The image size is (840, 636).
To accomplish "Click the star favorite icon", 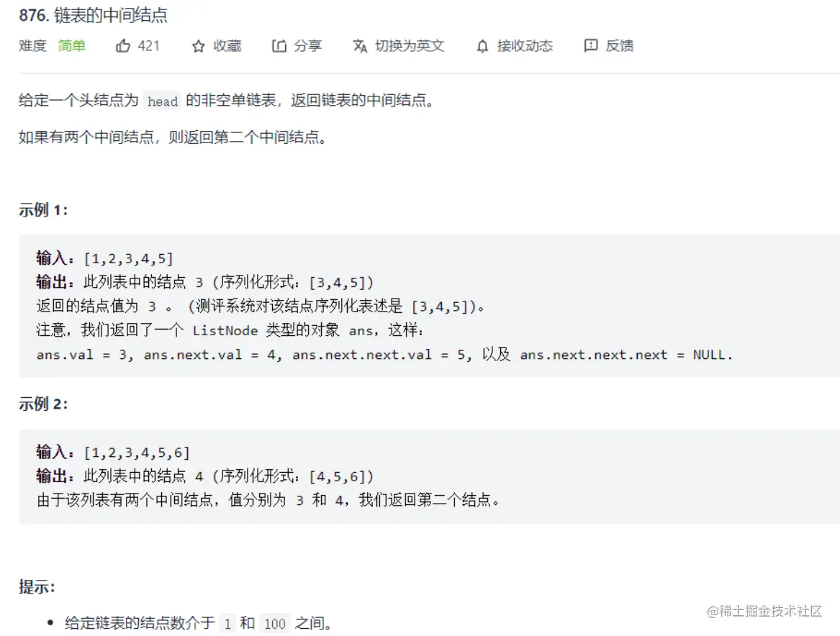I will click(x=198, y=47).
